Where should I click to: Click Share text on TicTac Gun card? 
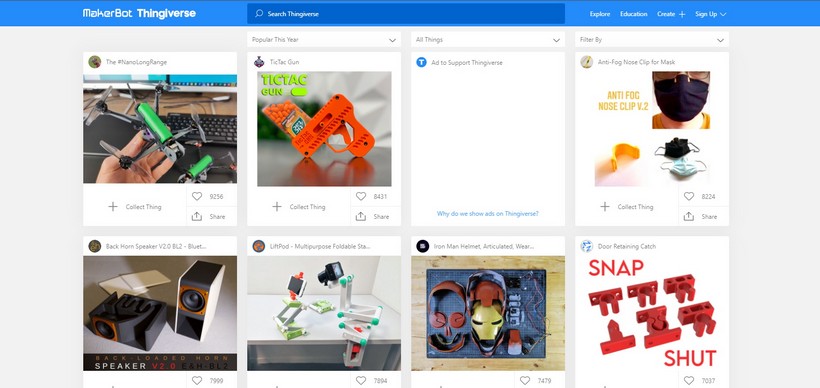381,216
